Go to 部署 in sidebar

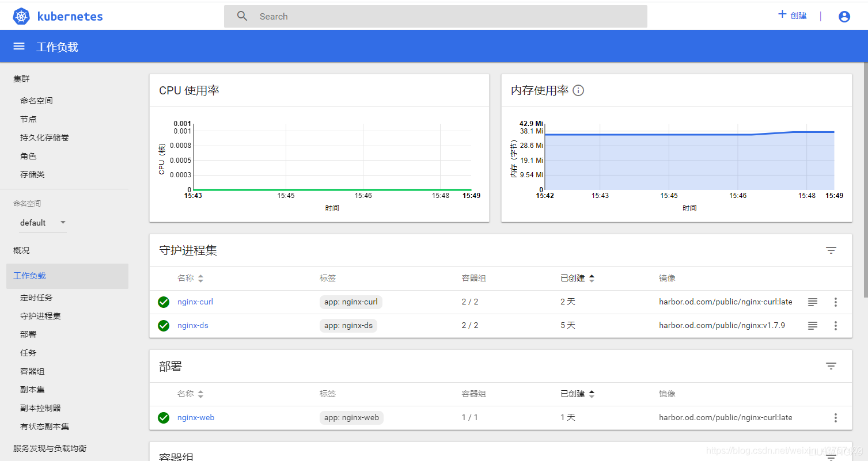coord(28,334)
